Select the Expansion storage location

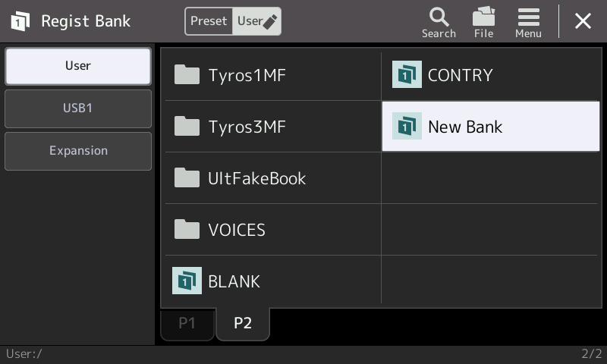point(78,151)
